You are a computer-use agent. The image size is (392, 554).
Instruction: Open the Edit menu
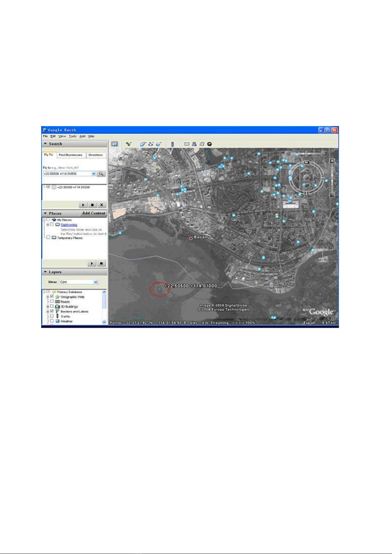[x=53, y=136]
